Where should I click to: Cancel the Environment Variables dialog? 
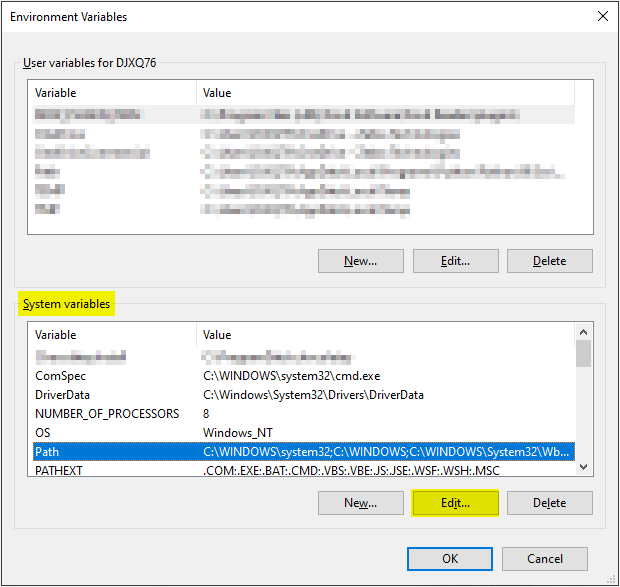(544, 558)
